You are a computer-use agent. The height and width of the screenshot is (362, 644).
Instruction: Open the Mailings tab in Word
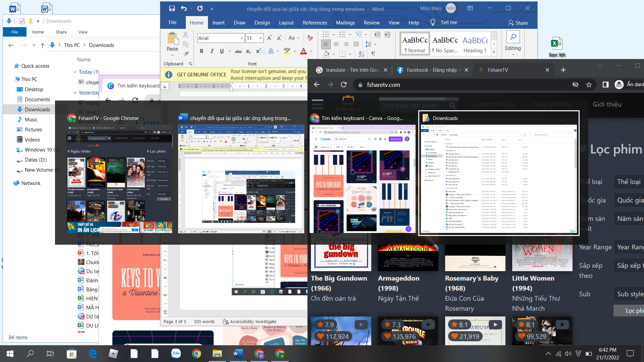tap(345, 22)
